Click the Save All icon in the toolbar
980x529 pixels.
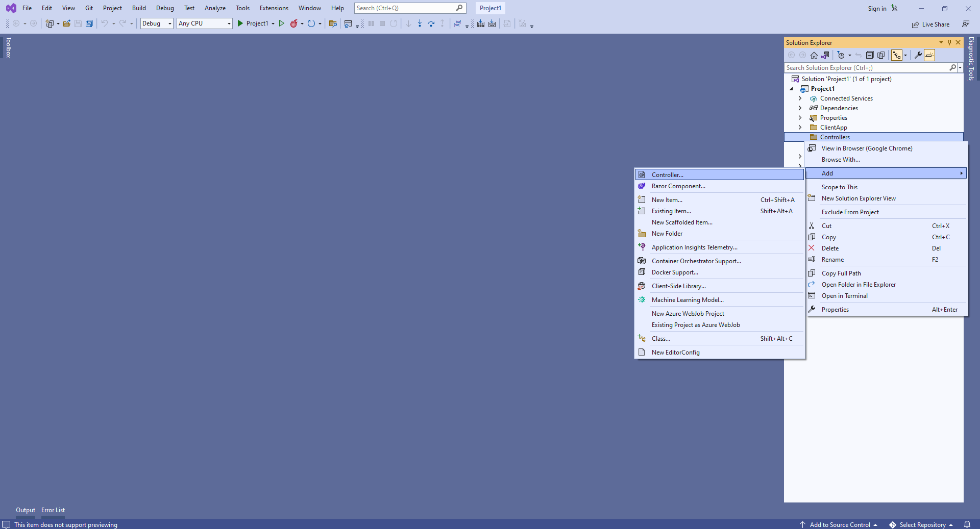89,23
